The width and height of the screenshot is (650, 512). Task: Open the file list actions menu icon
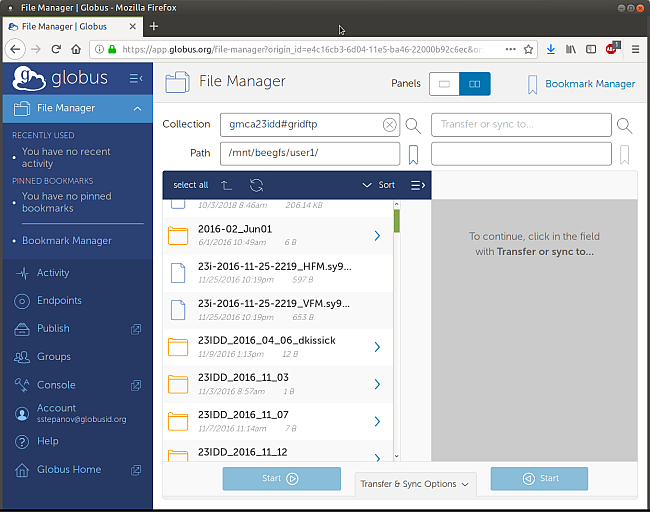coord(418,185)
